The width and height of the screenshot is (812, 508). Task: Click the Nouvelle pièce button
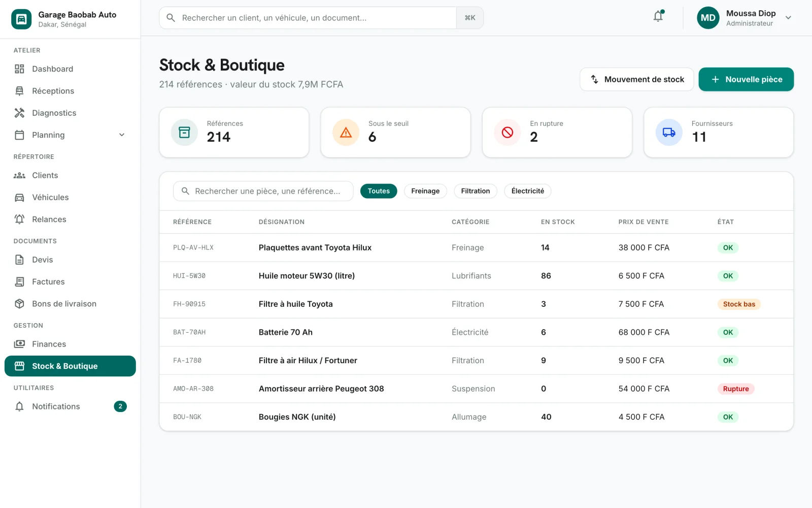(746, 79)
